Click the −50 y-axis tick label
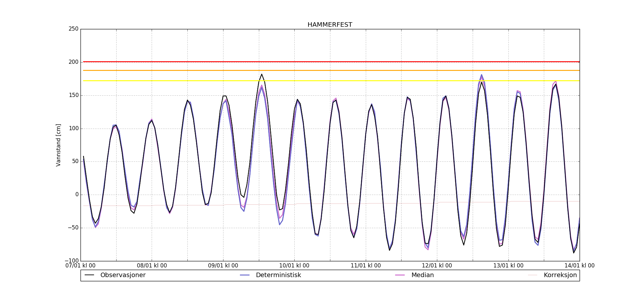The height and width of the screenshot is (290, 644). point(72,228)
